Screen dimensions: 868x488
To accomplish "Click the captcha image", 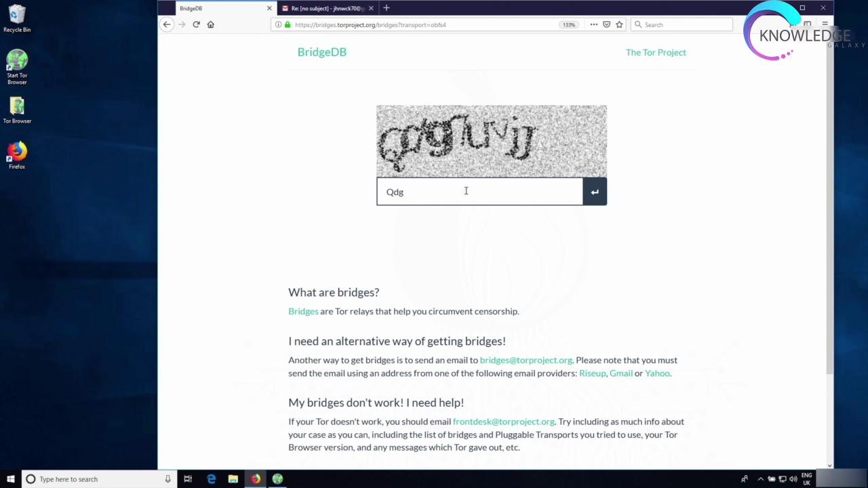I will [x=492, y=141].
